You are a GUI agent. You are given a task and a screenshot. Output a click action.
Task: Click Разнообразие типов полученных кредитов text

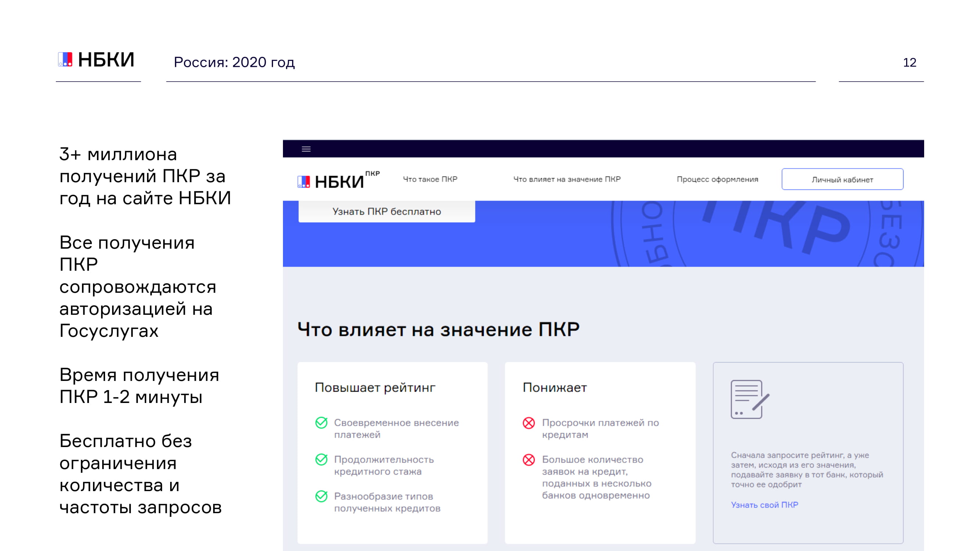pos(387,502)
